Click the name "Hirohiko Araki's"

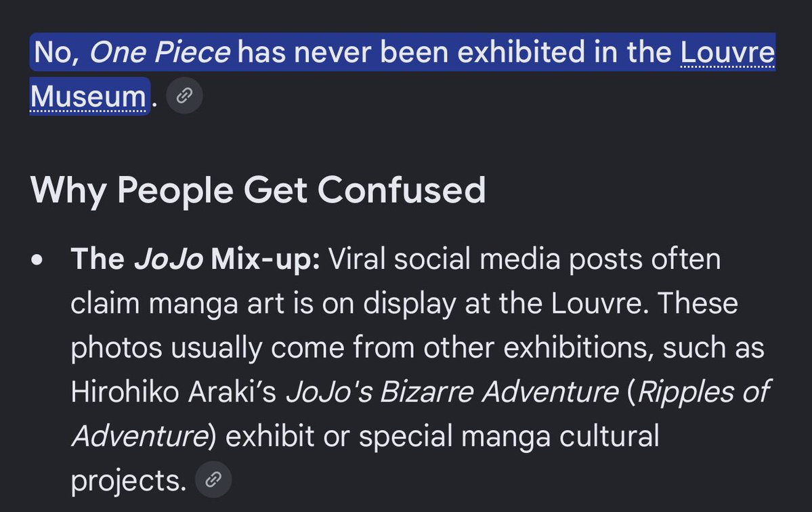coord(173,392)
